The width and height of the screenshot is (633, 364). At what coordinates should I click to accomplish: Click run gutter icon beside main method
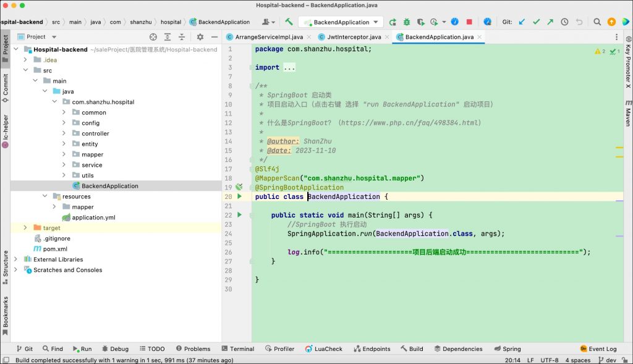240,214
